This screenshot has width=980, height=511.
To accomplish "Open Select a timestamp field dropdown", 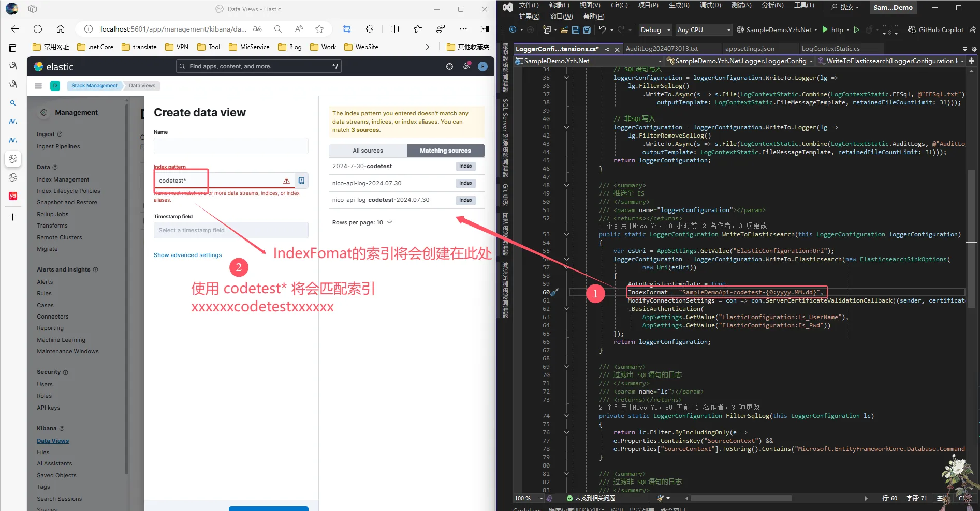I will click(231, 230).
